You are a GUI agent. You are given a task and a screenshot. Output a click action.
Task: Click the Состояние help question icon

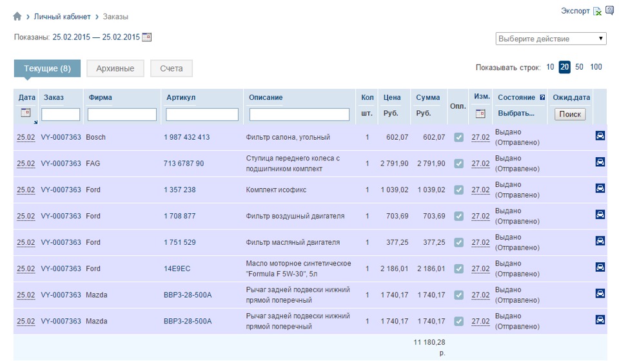tap(542, 98)
